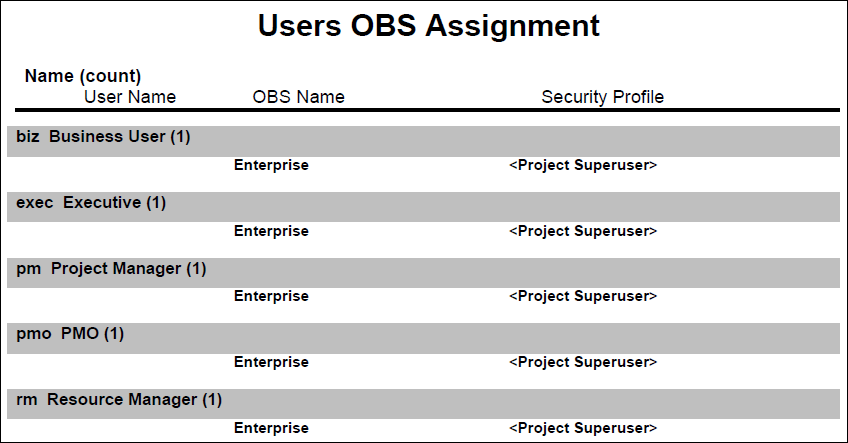This screenshot has height=443, width=848.
Task: Click Enterprise under Business User
Action: [271, 166]
